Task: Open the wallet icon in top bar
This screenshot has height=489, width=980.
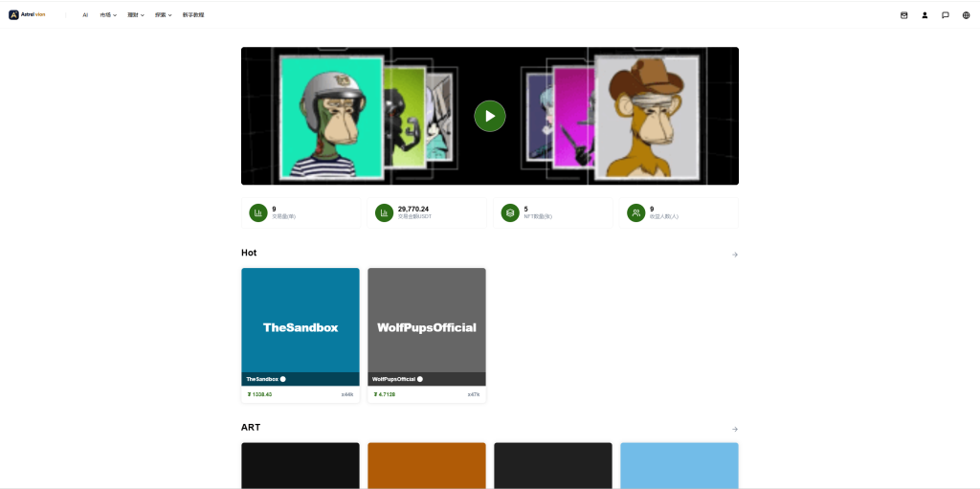Action: pyautogui.click(x=903, y=15)
